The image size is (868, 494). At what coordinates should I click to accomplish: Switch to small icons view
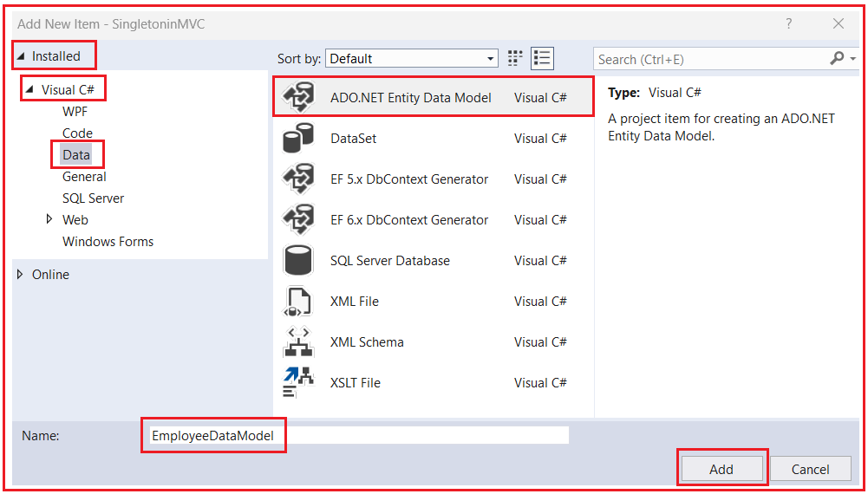pos(515,58)
